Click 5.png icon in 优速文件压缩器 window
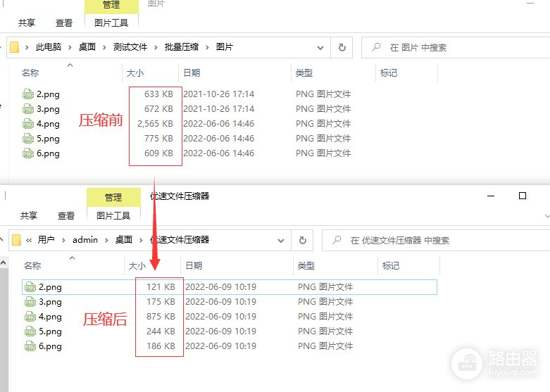This screenshot has height=392, width=550. point(30,331)
